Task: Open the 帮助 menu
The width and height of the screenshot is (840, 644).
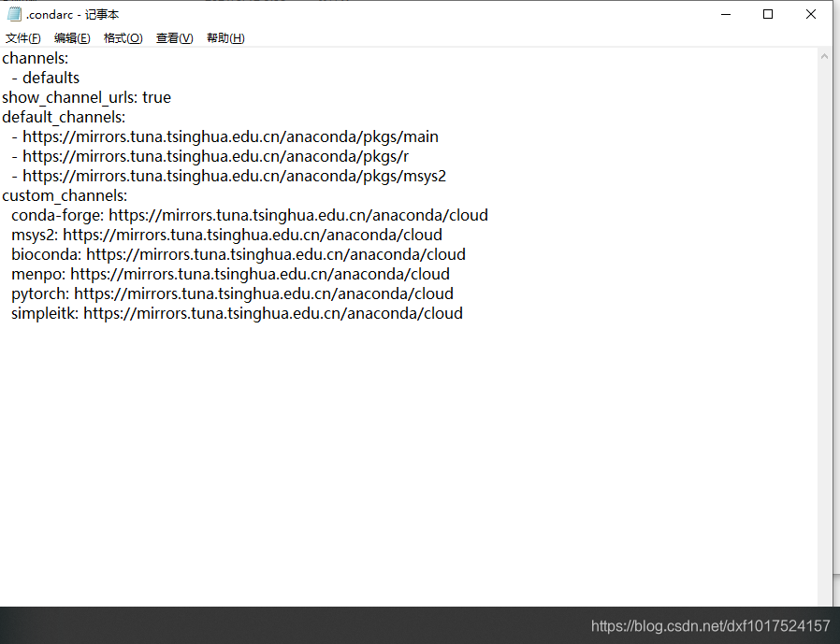Action: point(224,37)
